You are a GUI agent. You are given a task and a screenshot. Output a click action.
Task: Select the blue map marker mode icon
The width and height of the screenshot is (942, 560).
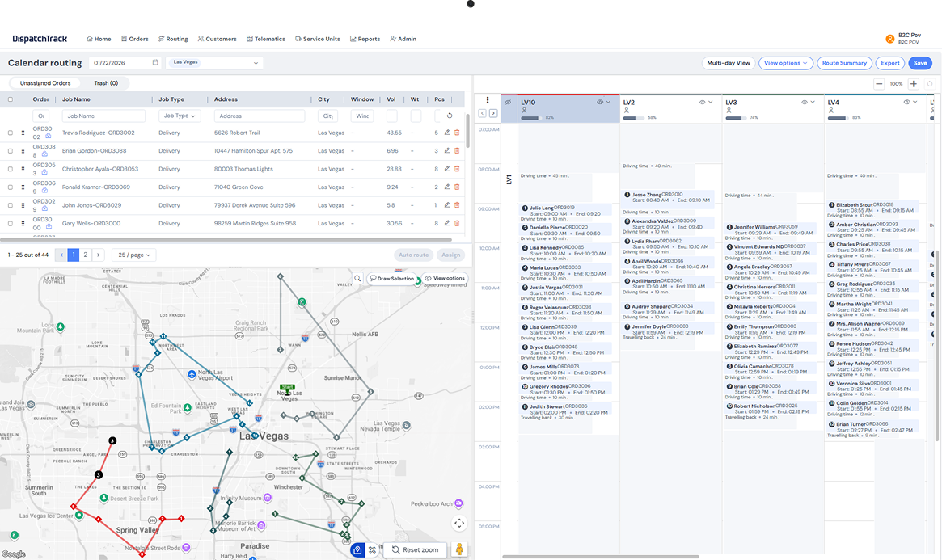(357, 549)
